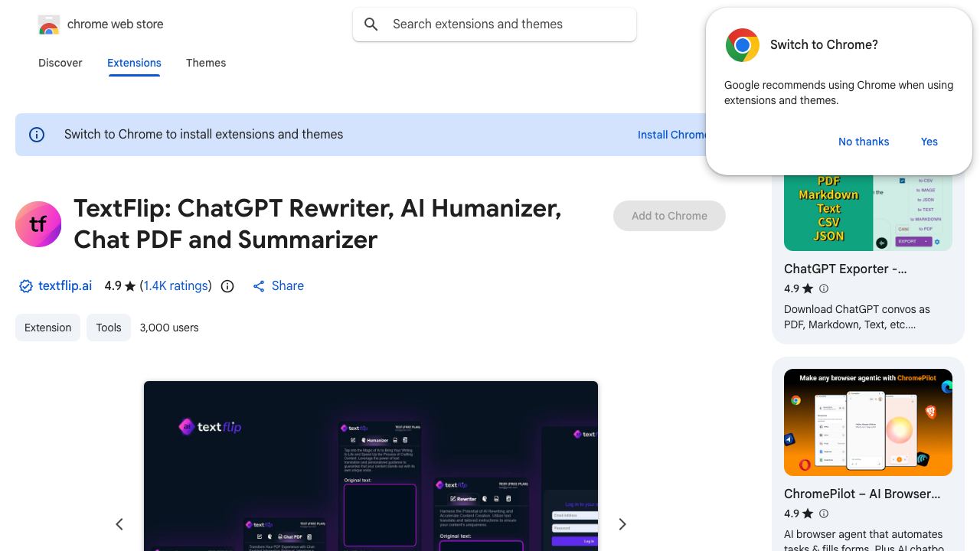Click the info icon next to ratings
Image resolution: width=980 pixels, height=551 pixels.
pos(227,286)
